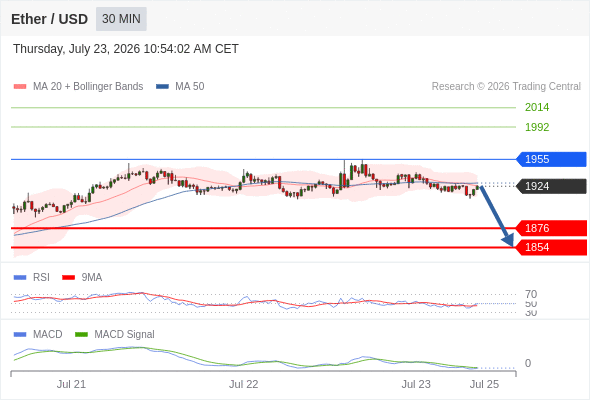Click the 1992 green resistance level
590x400 pixels.
coord(537,127)
